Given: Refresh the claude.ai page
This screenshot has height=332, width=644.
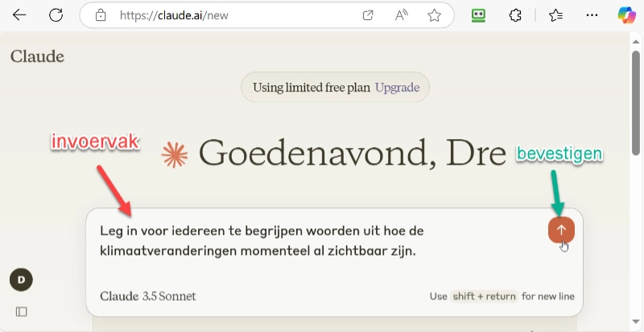Looking at the screenshot, I should 56,15.
